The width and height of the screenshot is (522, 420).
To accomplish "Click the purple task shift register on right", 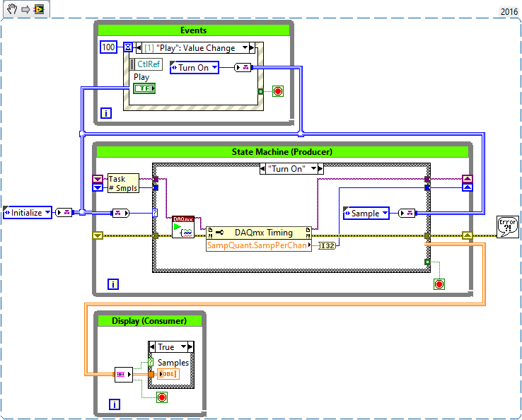I will (x=468, y=179).
